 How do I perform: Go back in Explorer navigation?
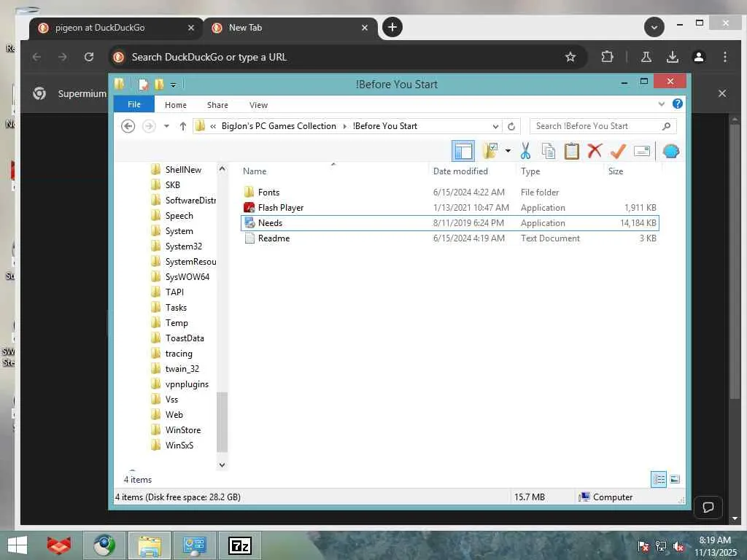[x=128, y=126]
